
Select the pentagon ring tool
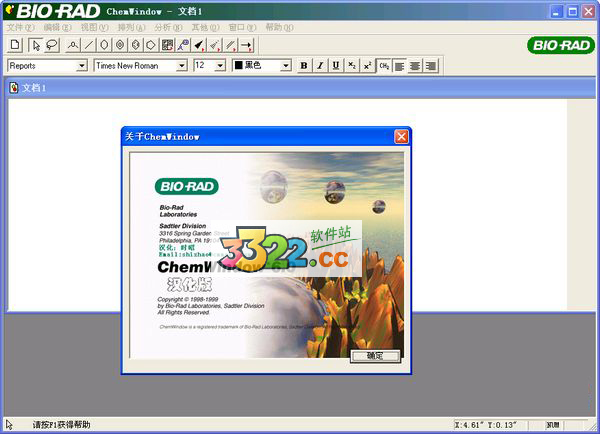click(x=151, y=45)
